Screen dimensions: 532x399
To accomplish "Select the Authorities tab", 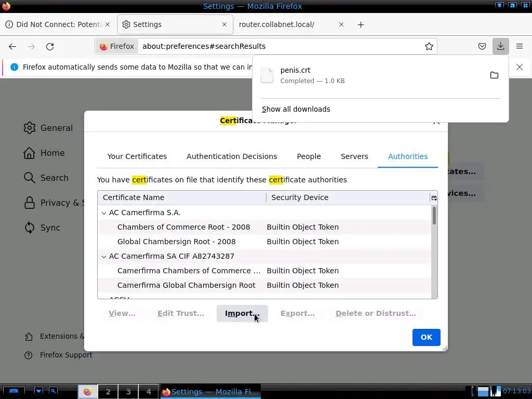I will (x=408, y=156).
